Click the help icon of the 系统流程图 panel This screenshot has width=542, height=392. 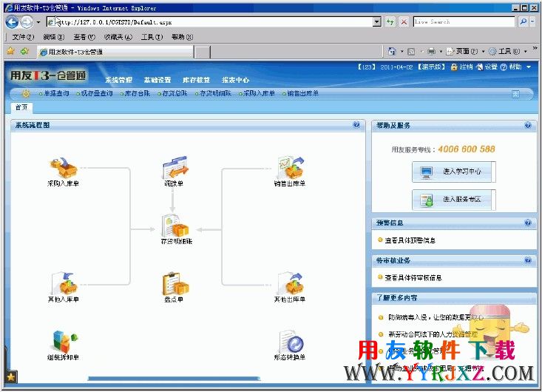(x=356, y=125)
